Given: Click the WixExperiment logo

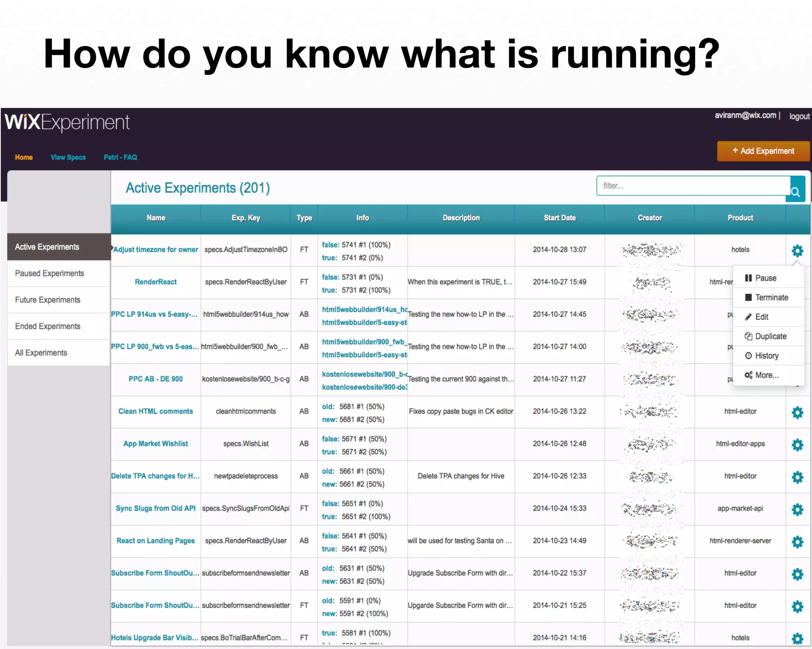Looking at the screenshot, I should [67, 122].
